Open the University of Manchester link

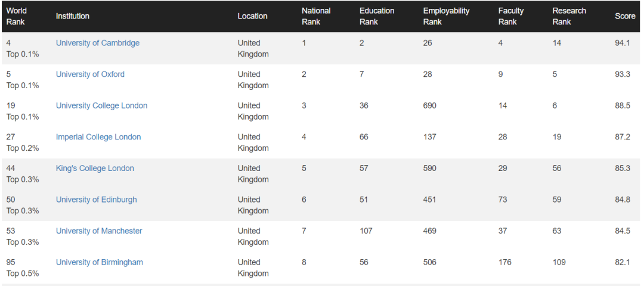pos(99,231)
